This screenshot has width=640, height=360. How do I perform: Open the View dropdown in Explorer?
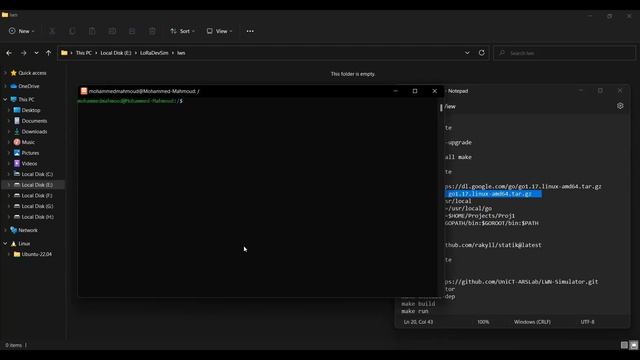[x=219, y=31]
